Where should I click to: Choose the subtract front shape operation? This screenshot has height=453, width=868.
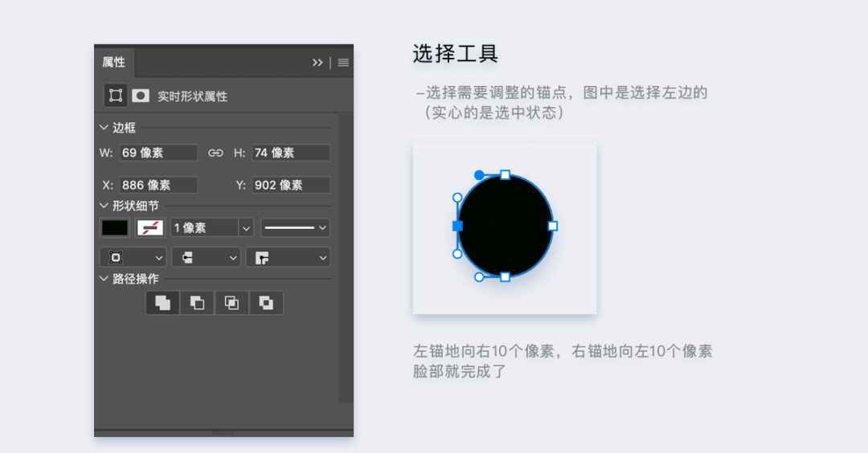coord(197,303)
